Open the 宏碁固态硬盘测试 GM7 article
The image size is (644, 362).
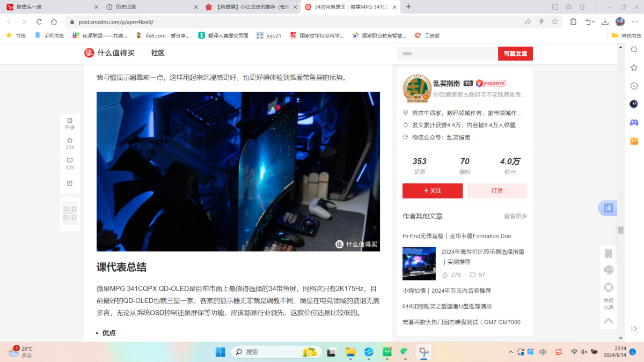click(x=462, y=322)
